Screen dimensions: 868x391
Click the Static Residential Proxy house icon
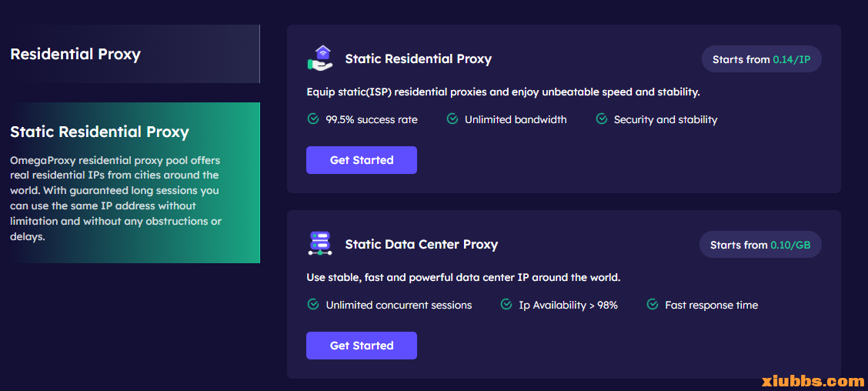click(x=320, y=58)
